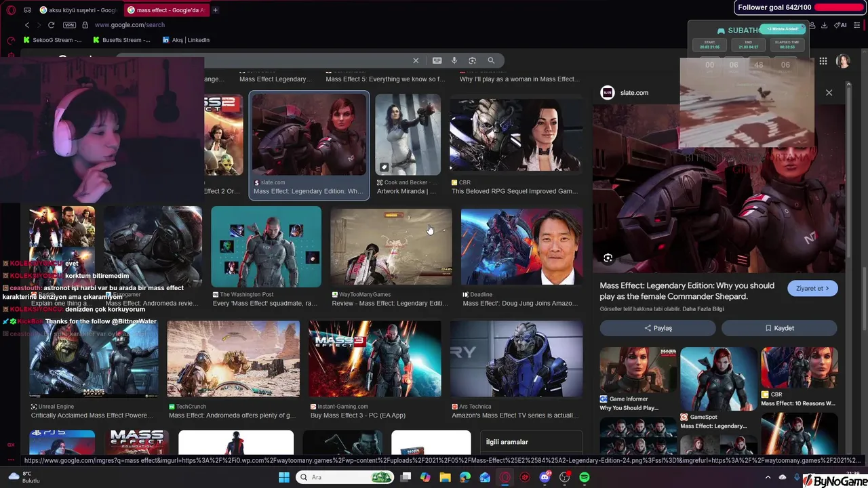
Task: Reload the page in Opera toolbar
Action: coord(51,25)
